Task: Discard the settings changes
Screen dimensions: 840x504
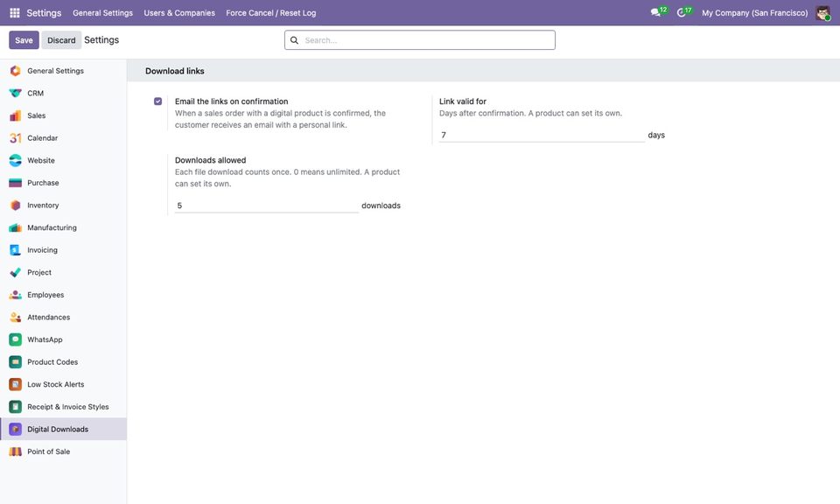Action: (x=61, y=40)
